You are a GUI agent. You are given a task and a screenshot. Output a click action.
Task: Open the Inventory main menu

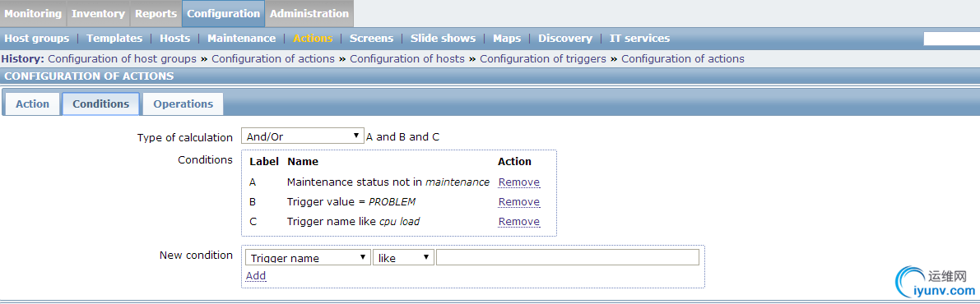tap(99, 14)
